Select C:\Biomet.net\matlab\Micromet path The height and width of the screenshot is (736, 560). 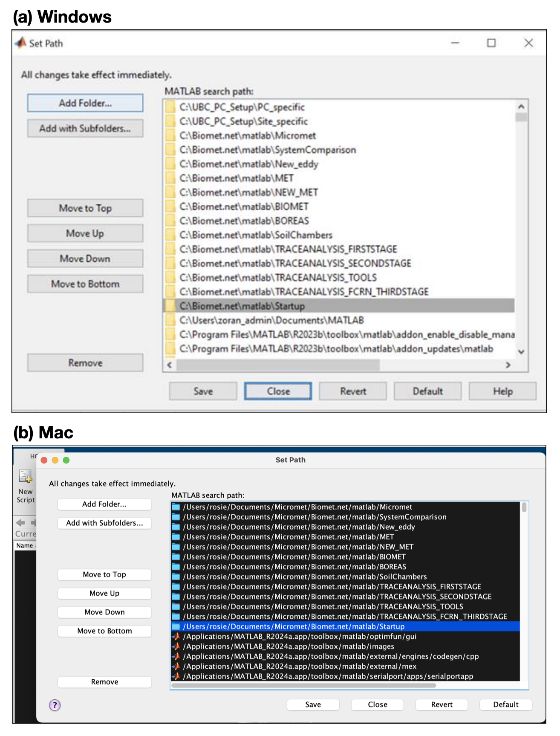tap(339, 136)
